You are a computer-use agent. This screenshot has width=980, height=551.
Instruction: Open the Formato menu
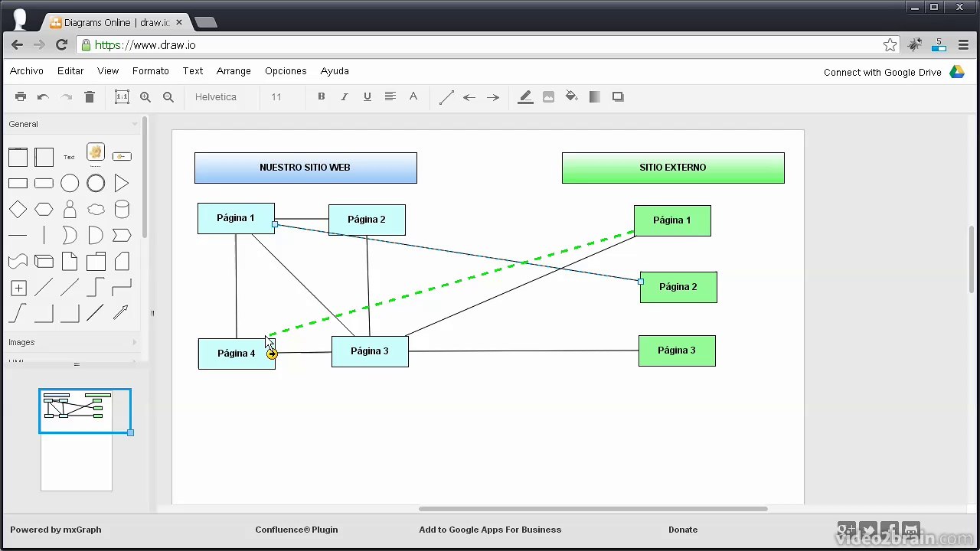tap(151, 71)
